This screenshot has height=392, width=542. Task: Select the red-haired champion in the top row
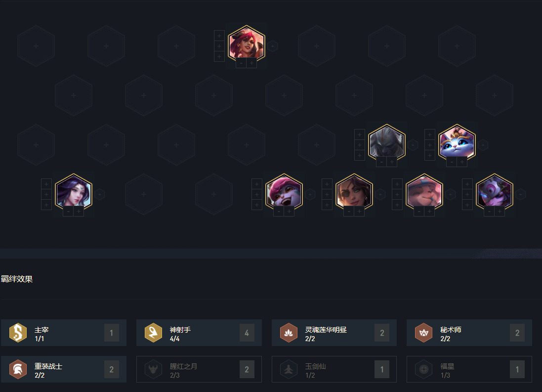tap(247, 44)
